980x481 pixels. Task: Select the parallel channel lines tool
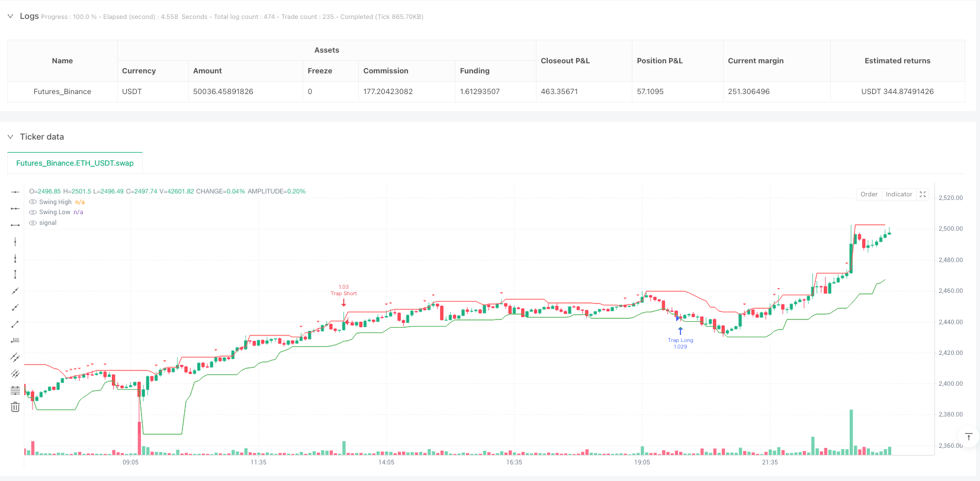tap(15, 357)
